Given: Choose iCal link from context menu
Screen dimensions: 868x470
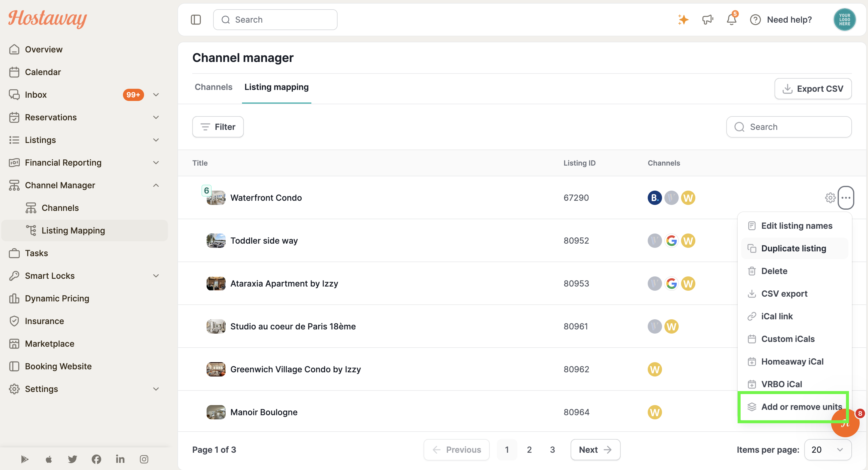Looking at the screenshot, I should 794,316.
